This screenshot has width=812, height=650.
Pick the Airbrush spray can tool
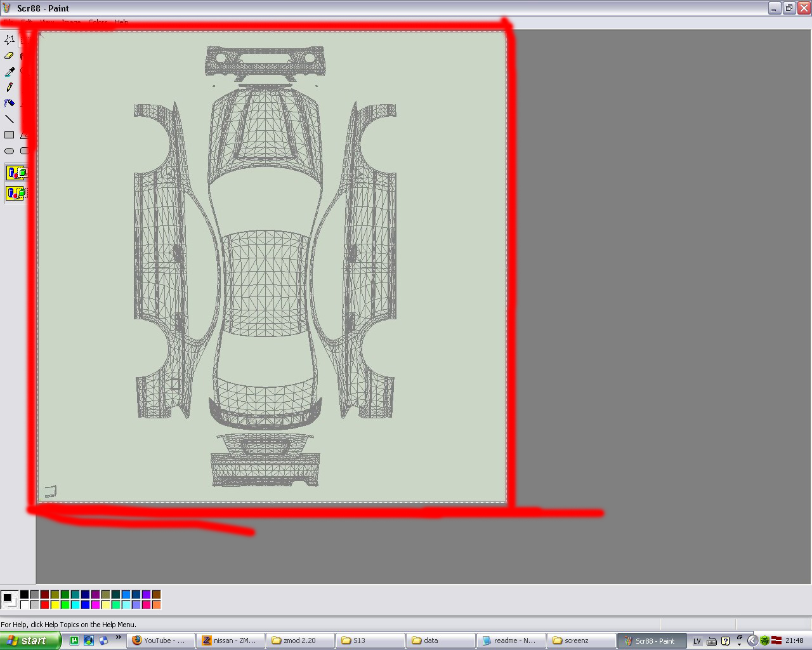pos(10,103)
